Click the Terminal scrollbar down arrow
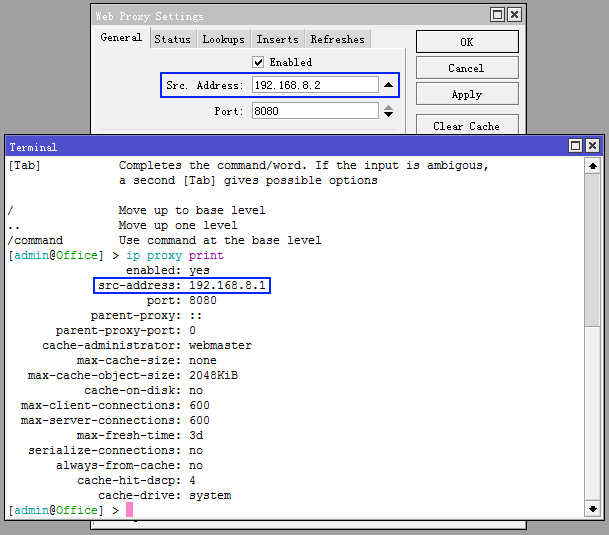The width and height of the screenshot is (609, 535). pyautogui.click(x=592, y=509)
